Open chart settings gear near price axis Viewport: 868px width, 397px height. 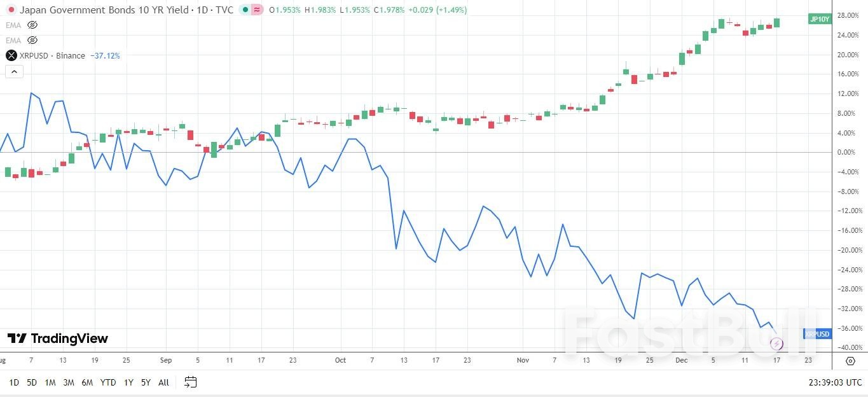coord(850,361)
